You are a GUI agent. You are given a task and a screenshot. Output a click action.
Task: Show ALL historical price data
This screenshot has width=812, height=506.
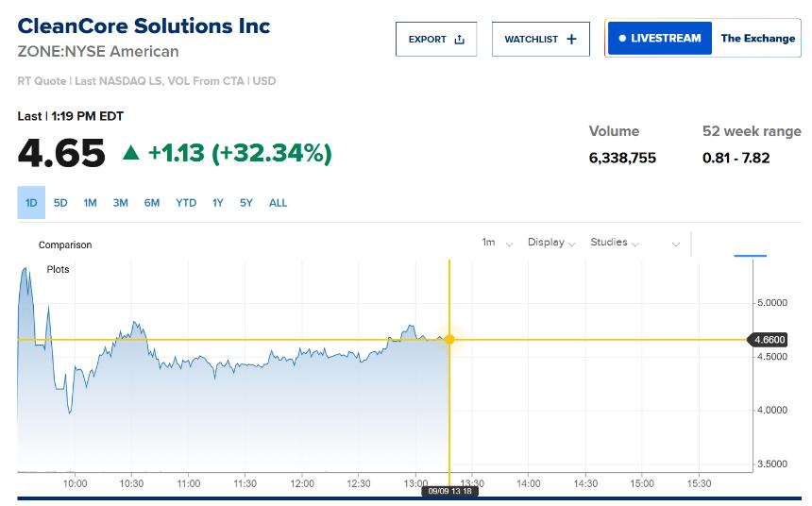[278, 203]
